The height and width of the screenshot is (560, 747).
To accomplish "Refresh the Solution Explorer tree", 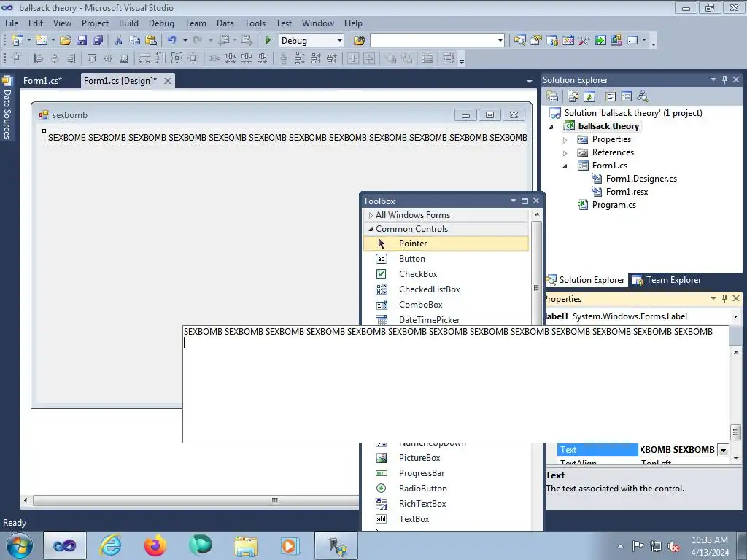I will [x=589, y=97].
